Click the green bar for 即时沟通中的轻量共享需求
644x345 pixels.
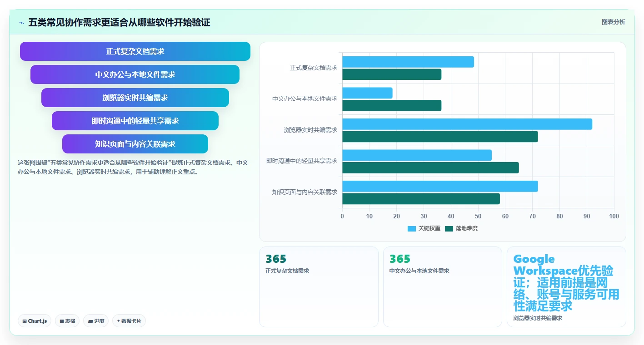coord(430,168)
